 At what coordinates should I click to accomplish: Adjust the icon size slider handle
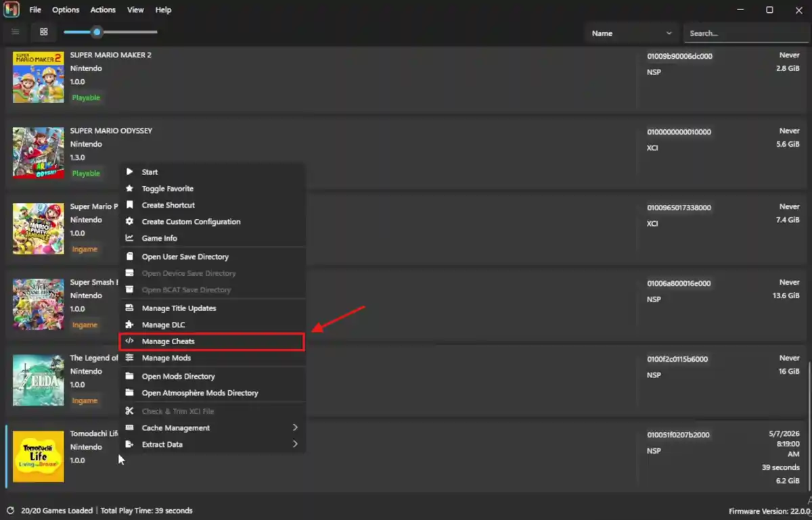click(x=97, y=32)
